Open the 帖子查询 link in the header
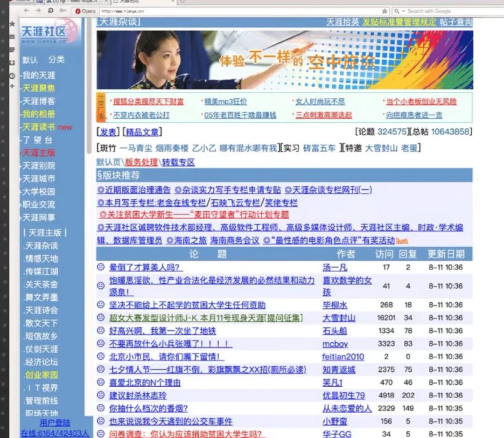 point(456,22)
